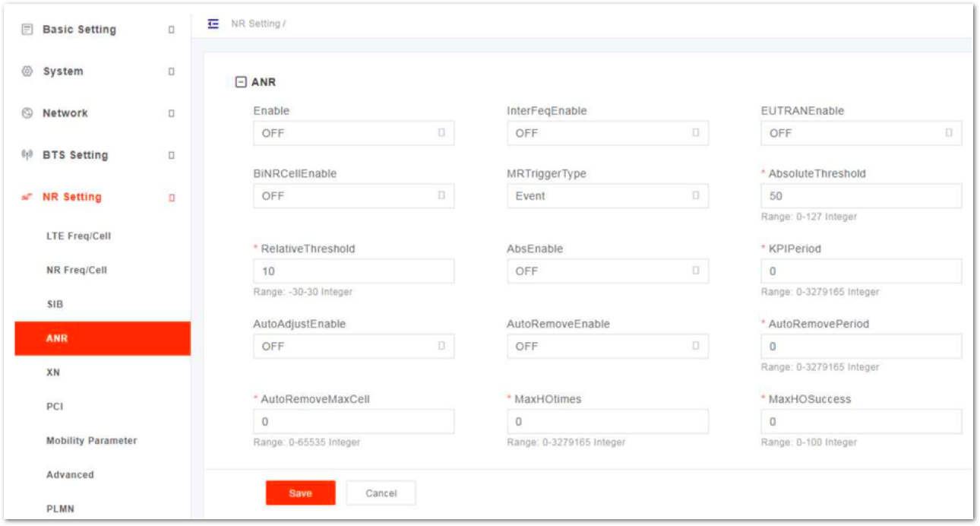Open the InterFeqEnable dropdown

click(608, 133)
